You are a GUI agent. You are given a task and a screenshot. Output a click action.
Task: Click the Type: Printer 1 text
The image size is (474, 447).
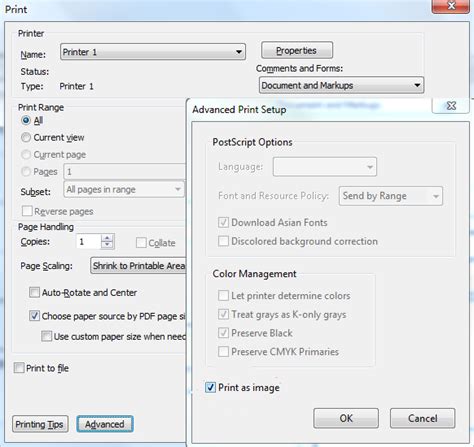coord(57,86)
